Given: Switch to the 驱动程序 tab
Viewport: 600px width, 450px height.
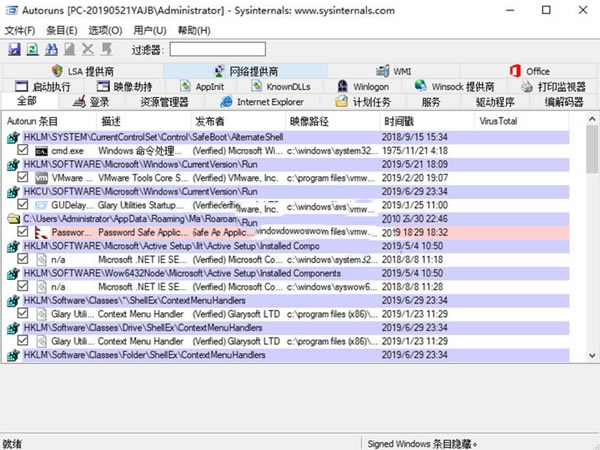Looking at the screenshot, I should tap(495, 102).
